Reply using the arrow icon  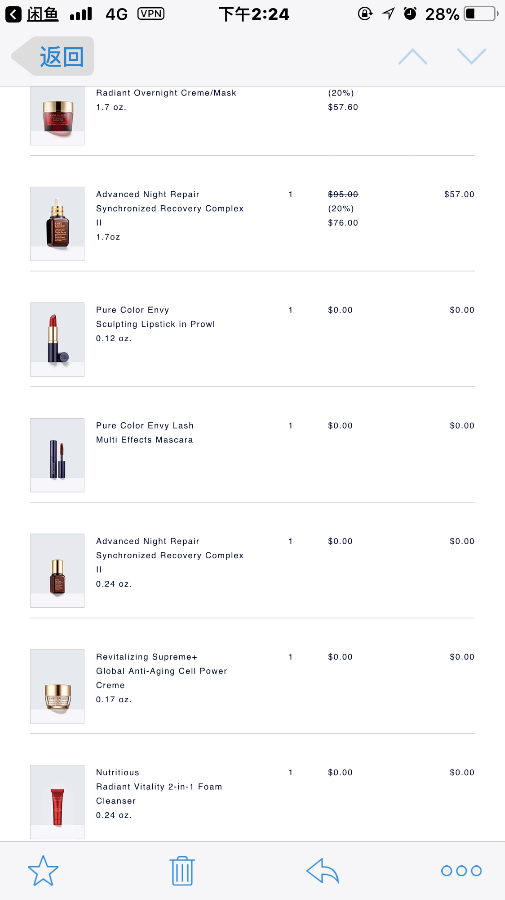[x=323, y=871]
